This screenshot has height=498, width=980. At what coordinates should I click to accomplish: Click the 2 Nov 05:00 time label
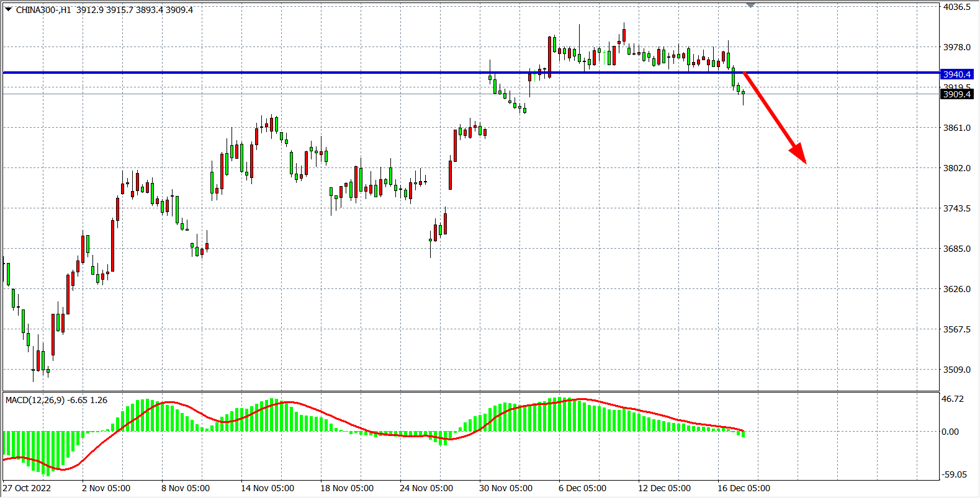click(106, 488)
